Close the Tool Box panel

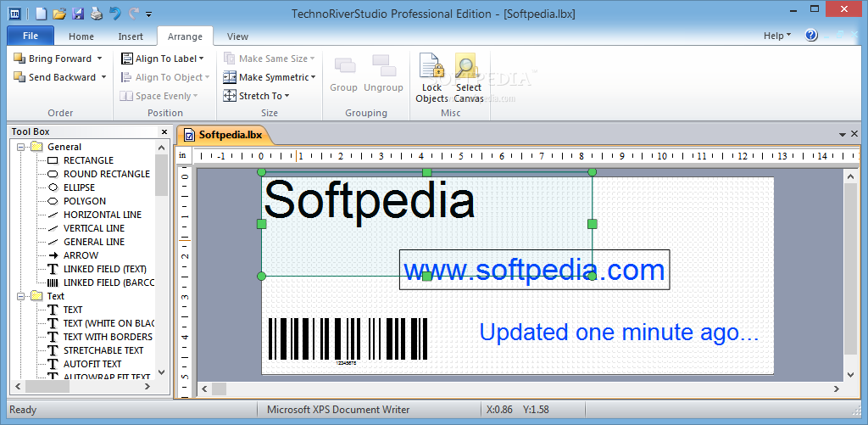(x=164, y=131)
